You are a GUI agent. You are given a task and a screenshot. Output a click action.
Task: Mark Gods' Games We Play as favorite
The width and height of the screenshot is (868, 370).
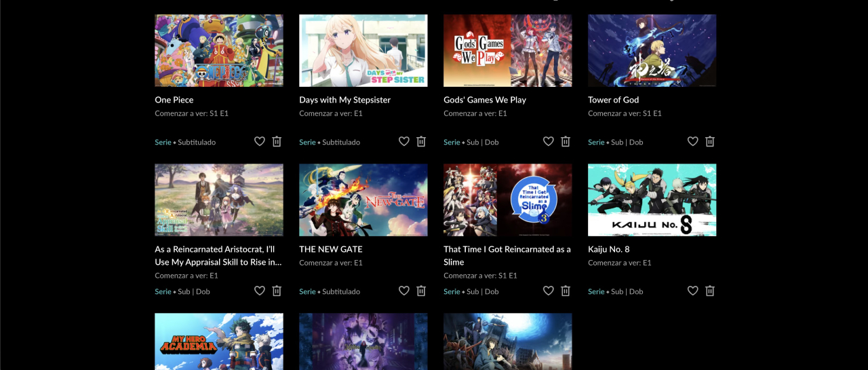[x=548, y=141]
